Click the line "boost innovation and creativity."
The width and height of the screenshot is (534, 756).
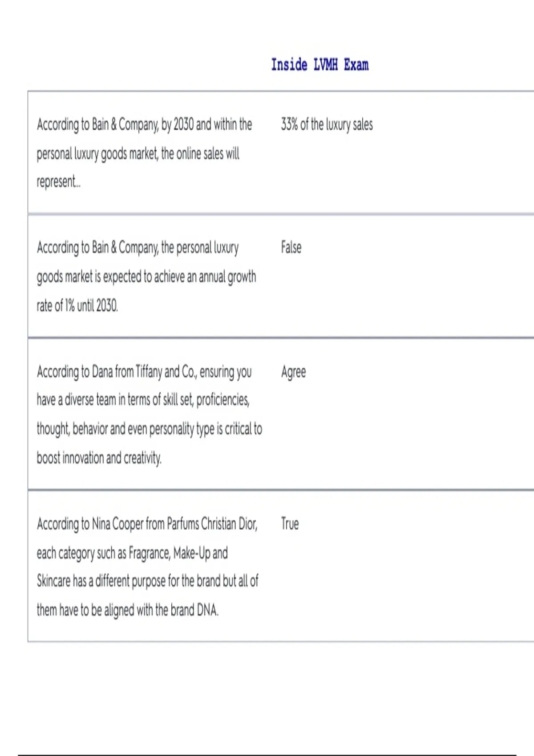tap(99, 458)
